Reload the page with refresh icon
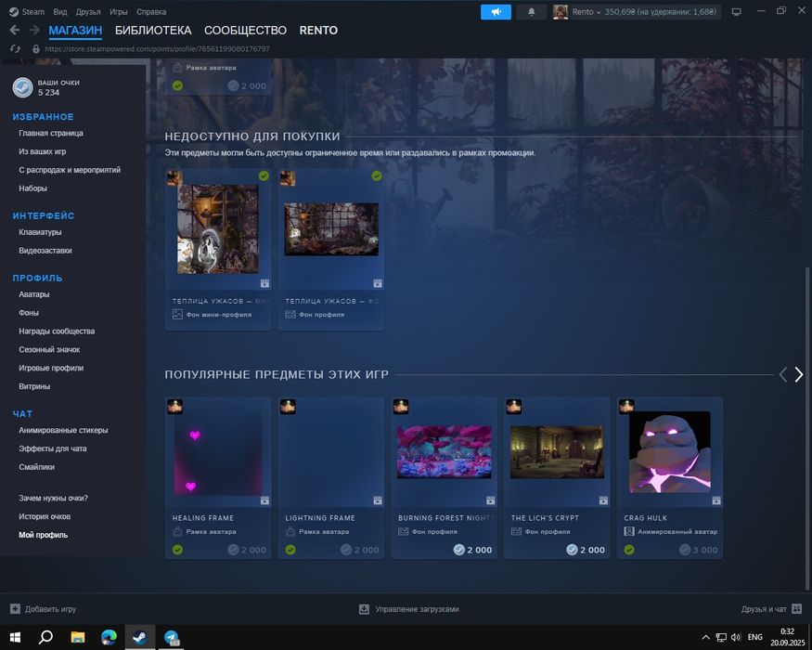The height and width of the screenshot is (650, 812). point(15,48)
